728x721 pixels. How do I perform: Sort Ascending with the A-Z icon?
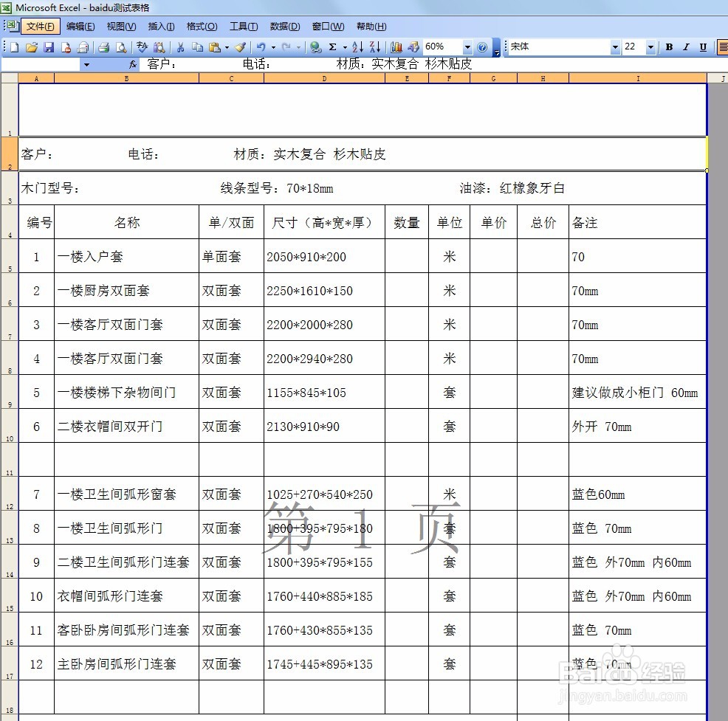coord(357,46)
